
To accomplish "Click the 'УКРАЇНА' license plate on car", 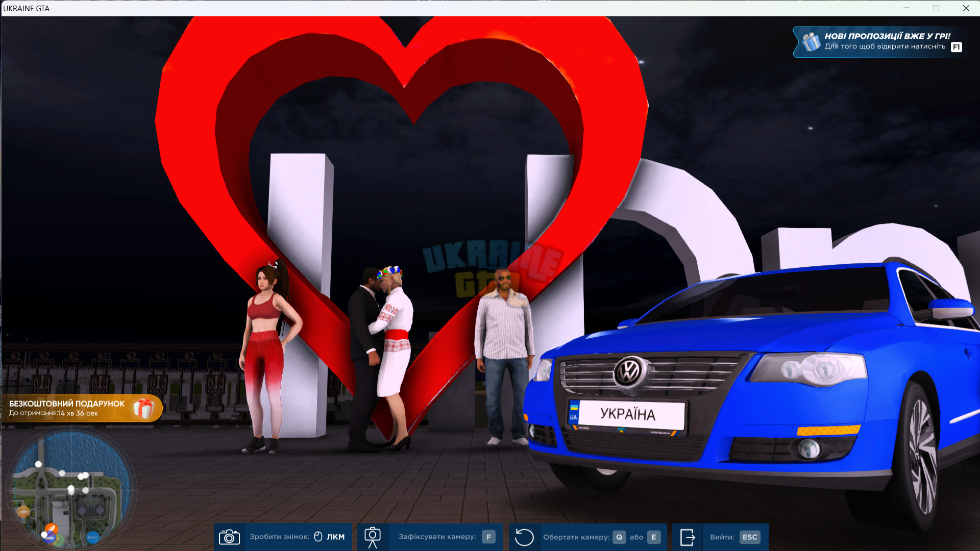I will click(x=627, y=414).
